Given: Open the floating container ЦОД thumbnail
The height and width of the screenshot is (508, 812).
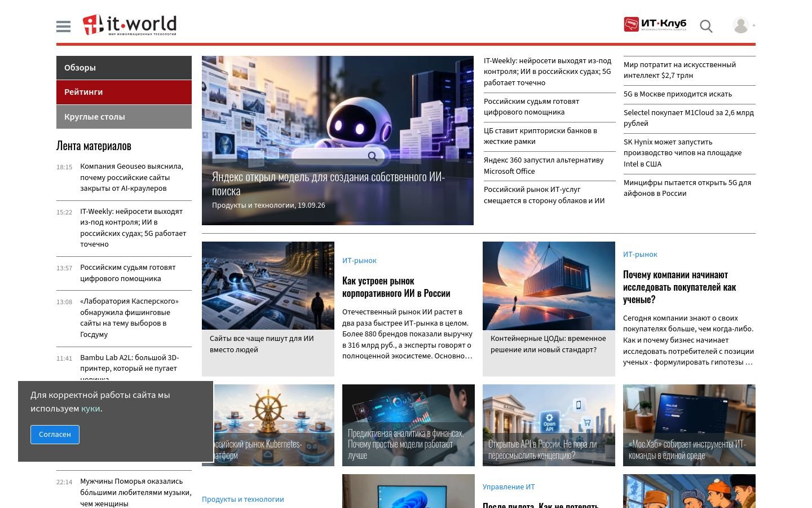Looking at the screenshot, I should [x=549, y=286].
